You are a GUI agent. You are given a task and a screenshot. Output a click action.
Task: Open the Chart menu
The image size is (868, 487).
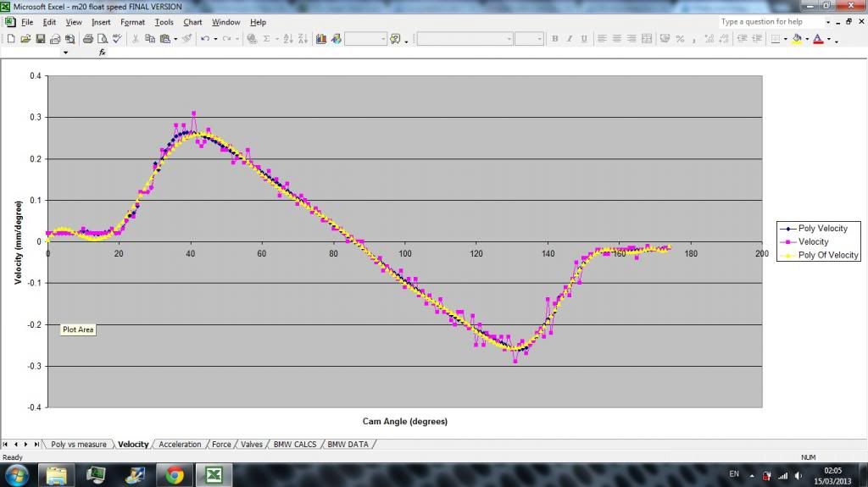pos(192,22)
